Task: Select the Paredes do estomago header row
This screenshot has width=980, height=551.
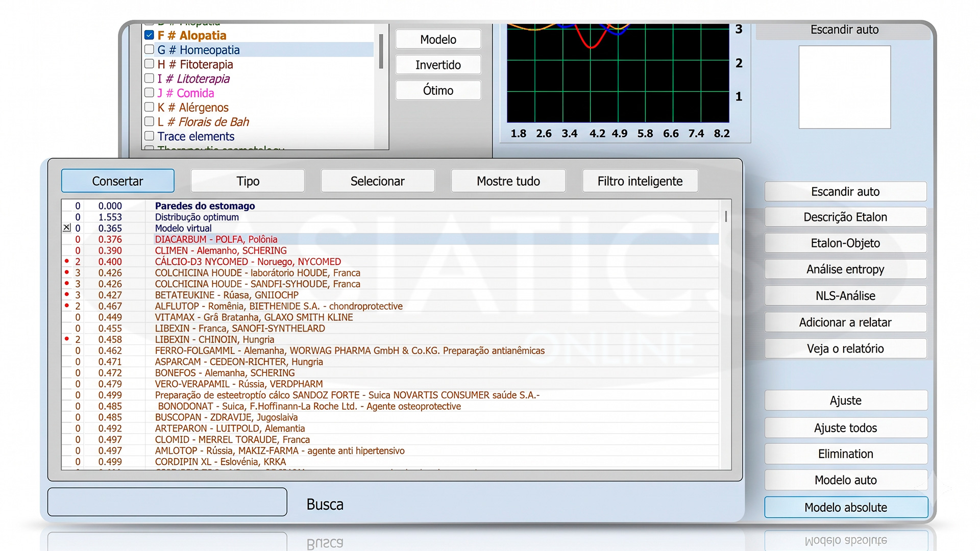Action: 390,206
